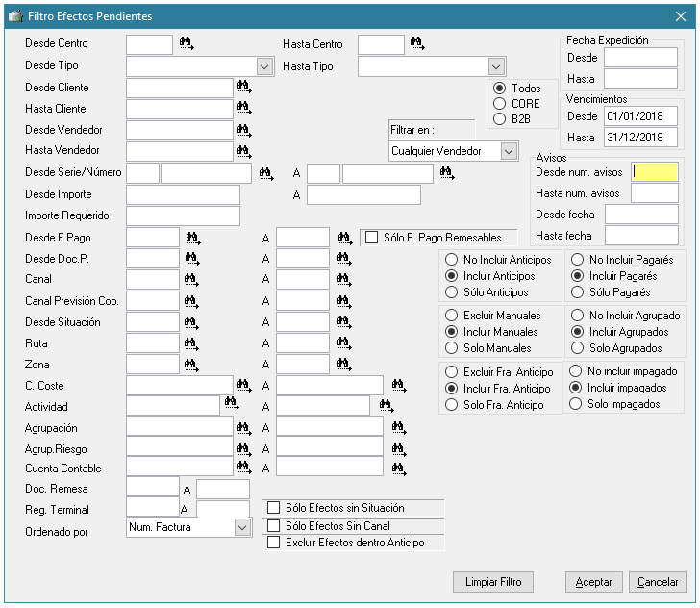700x608 pixels.
Task: Click the Cancelar button
Action: click(x=658, y=582)
